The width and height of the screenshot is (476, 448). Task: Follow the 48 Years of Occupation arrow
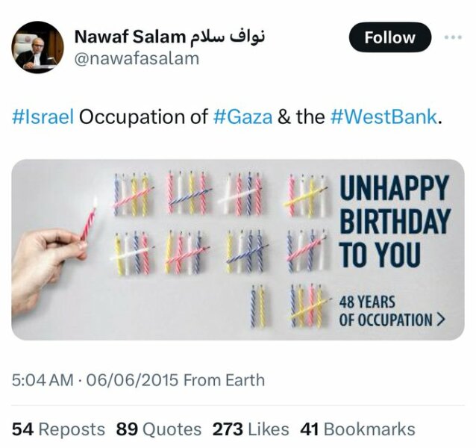(392, 311)
